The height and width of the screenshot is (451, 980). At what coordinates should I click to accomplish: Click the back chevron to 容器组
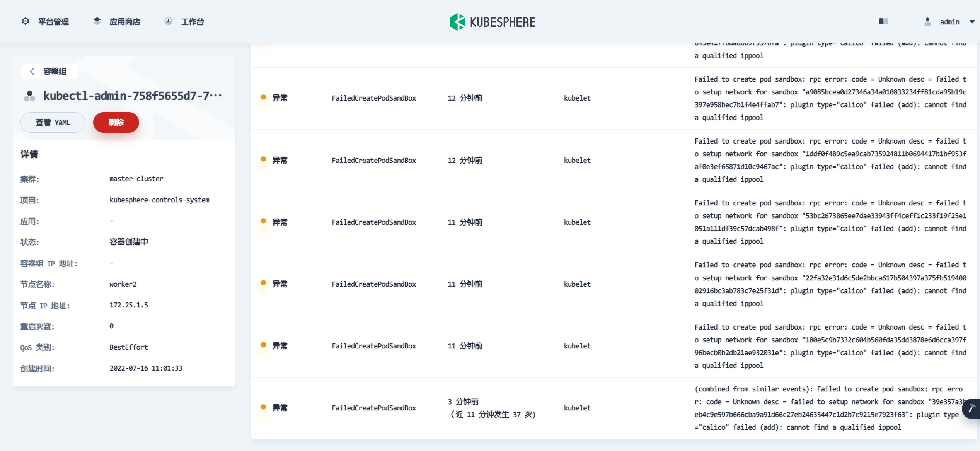pyautogui.click(x=32, y=71)
